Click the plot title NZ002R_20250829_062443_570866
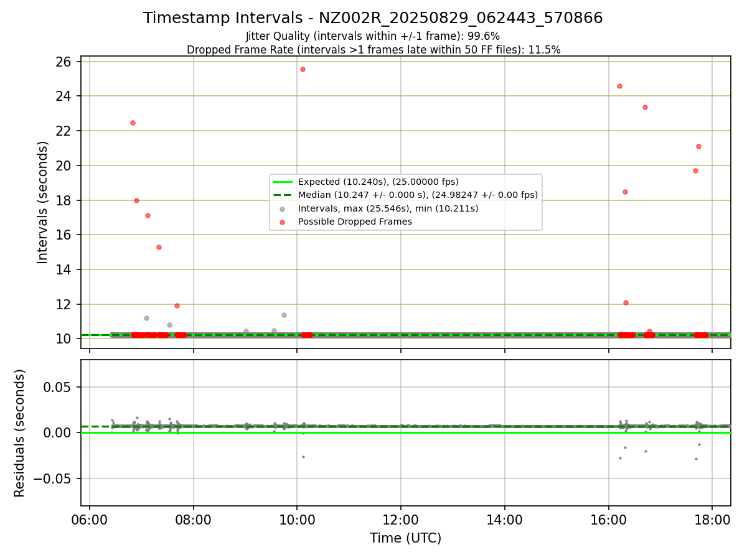 pos(373,18)
